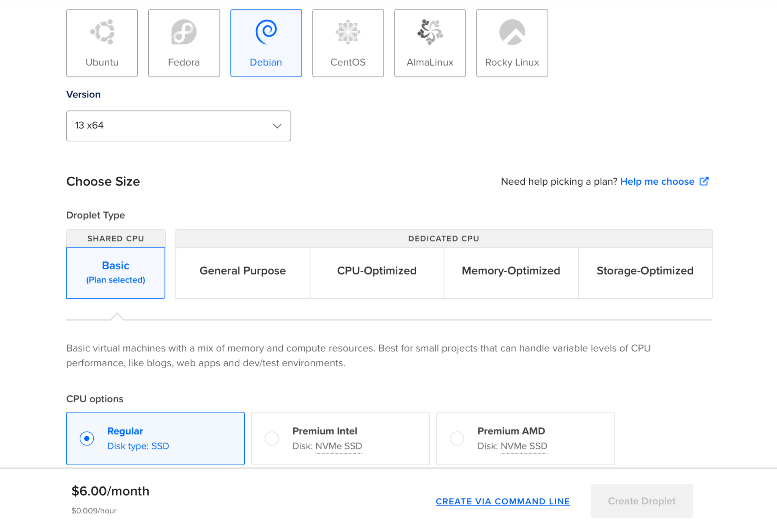Screen dimensions: 777x532
Task: Choose the Premium AMD radio option
Action: [457, 438]
